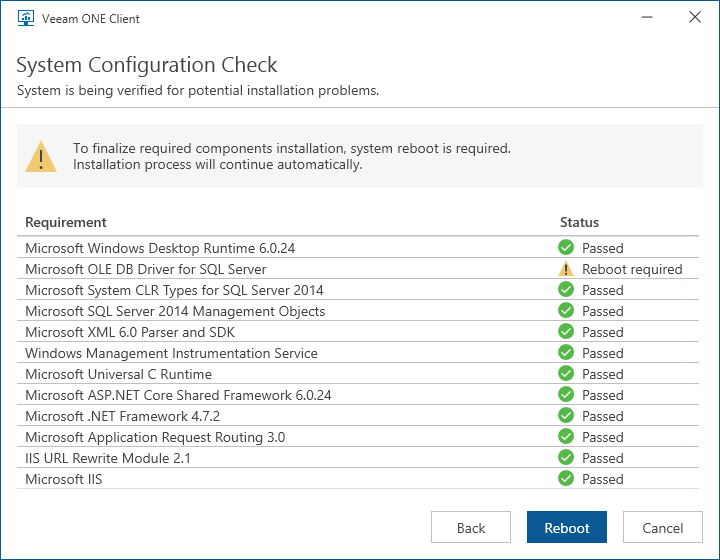Image resolution: width=720 pixels, height=560 pixels.
Task: Select 'Microsoft ASP.NET Core Shared Framework 6.0.24' text
Action: [178, 395]
